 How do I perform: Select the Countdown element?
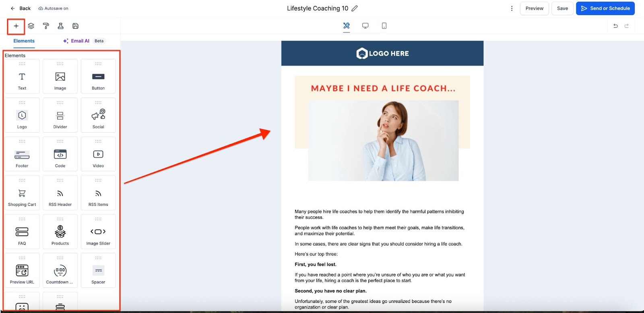(x=60, y=270)
